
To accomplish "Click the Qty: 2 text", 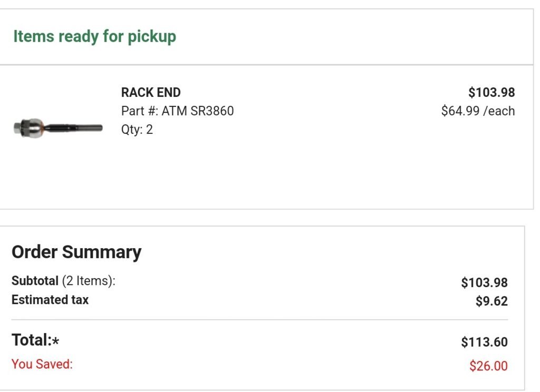I will pyautogui.click(x=137, y=130).
